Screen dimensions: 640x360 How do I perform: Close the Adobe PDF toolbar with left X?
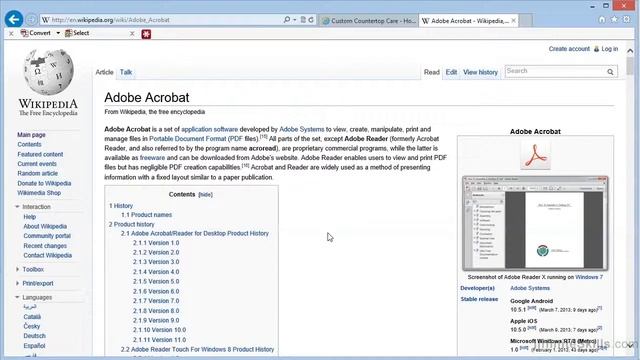tap(11, 33)
